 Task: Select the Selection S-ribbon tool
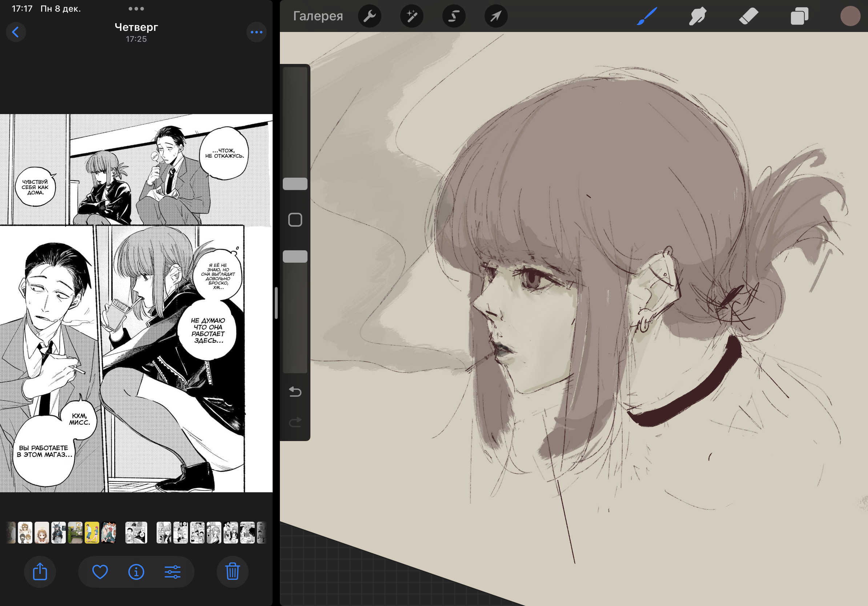(x=454, y=16)
